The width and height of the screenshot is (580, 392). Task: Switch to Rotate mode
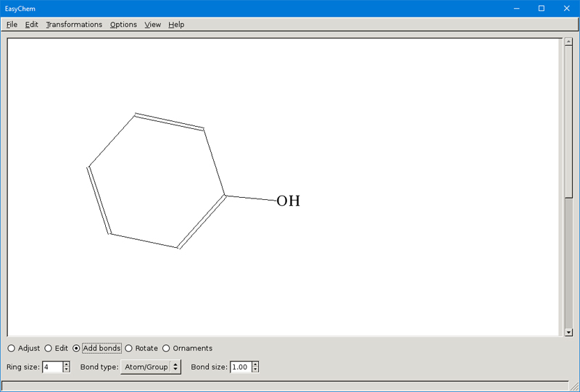[x=129, y=349]
